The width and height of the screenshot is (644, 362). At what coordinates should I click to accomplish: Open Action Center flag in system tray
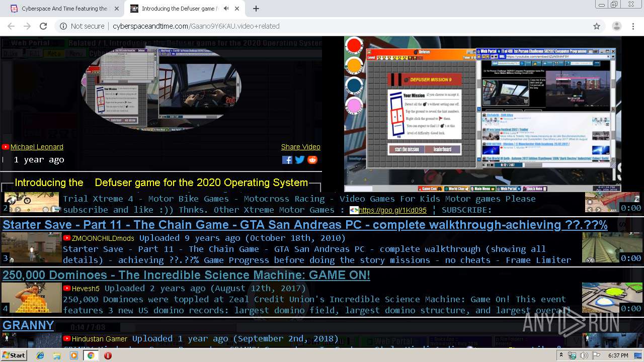[x=596, y=355]
